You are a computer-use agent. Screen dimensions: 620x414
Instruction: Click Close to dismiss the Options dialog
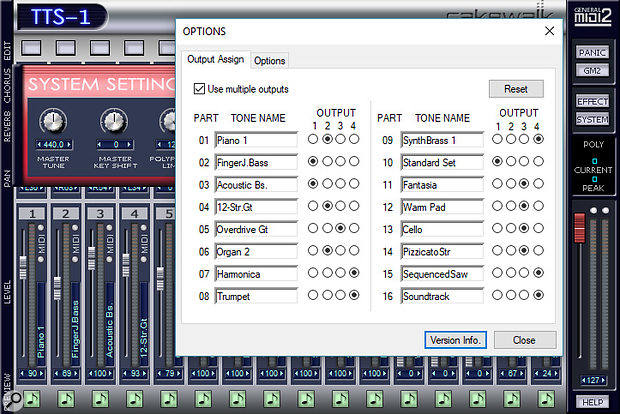(x=524, y=340)
